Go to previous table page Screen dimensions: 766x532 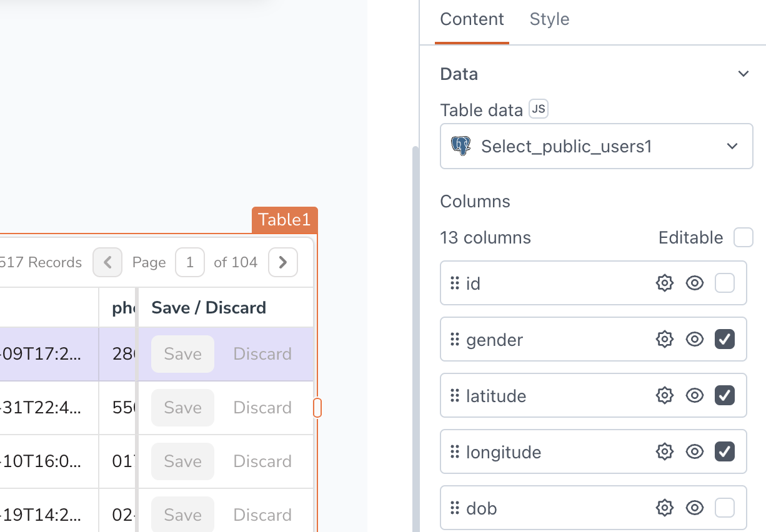pyautogui.click(x=107, y=262)
